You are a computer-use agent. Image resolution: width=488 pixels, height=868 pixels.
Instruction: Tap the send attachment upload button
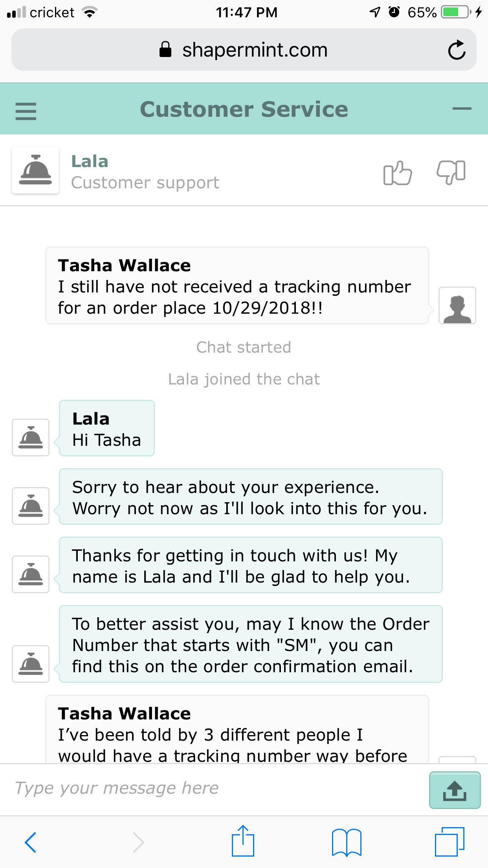pos(455,790)
